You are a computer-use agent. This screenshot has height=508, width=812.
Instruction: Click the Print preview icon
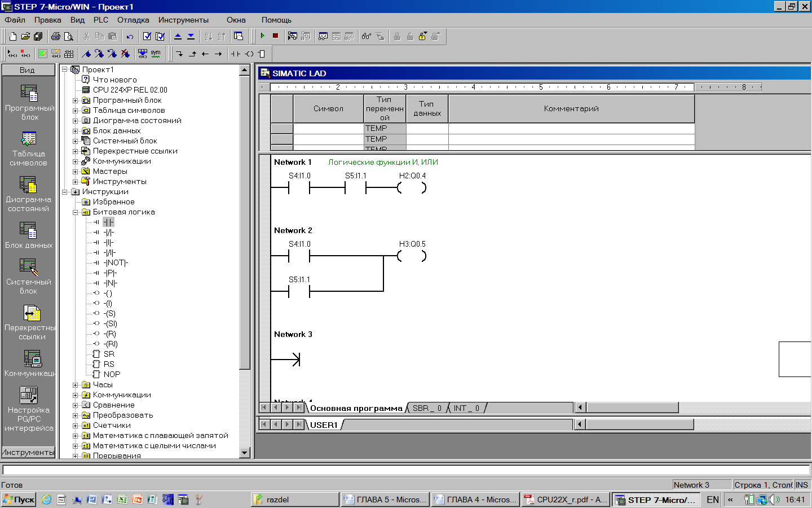pyautogui.click(x=69, y=36)
